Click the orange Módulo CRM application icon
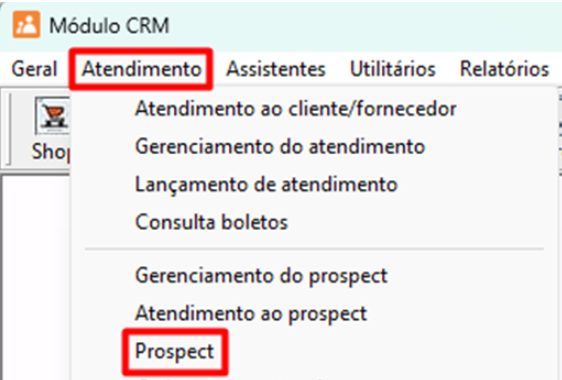The width and height of the screenshot is (562, 380). point(26,24)
